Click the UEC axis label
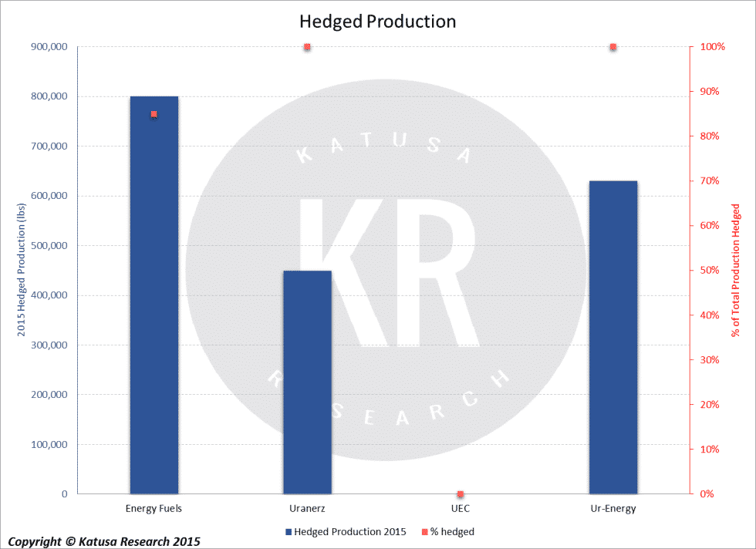The height and width of the screenshot is (549, 756). 461,508
